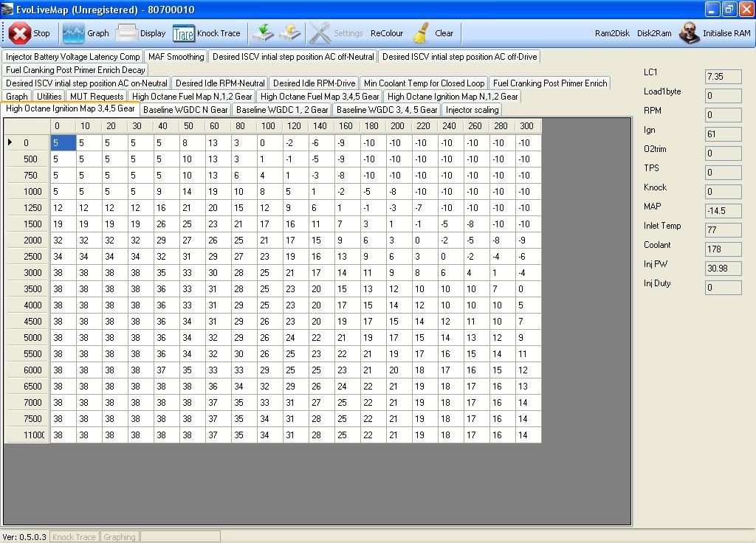Open the Injector scaling tab

pos(472,110)
